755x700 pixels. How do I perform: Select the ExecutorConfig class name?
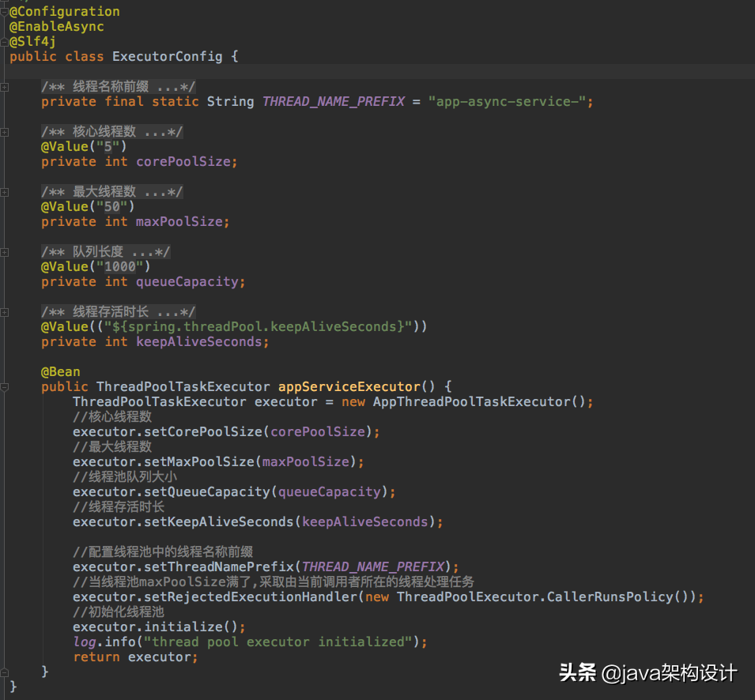[x=167, y=57]
